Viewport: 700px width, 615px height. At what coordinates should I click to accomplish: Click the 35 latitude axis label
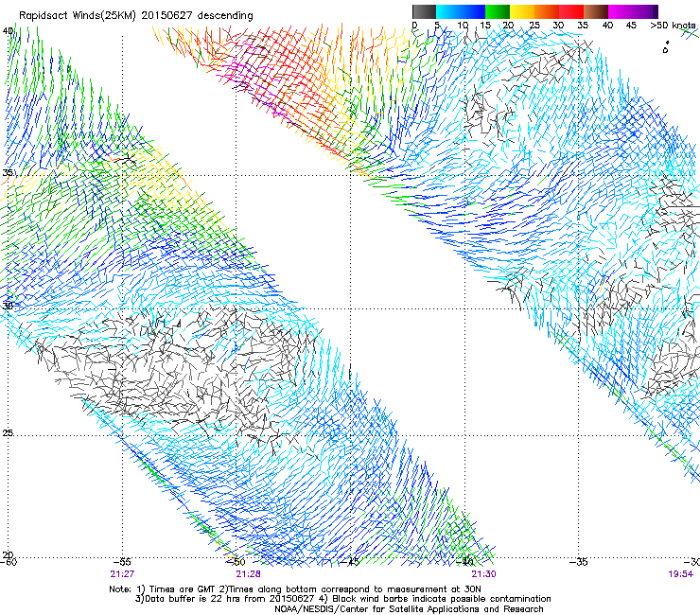pyautogui.click(x=8, y=172)
